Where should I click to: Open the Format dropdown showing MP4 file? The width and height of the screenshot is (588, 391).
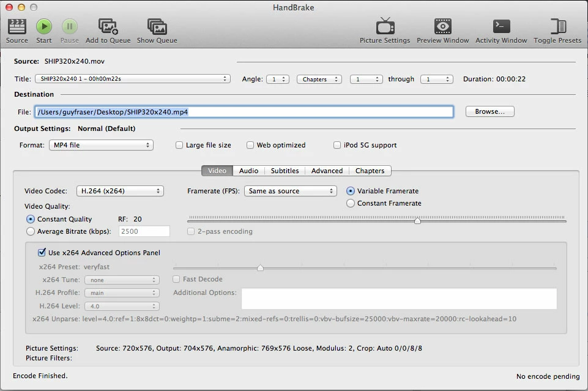click(x=101, y=145)
